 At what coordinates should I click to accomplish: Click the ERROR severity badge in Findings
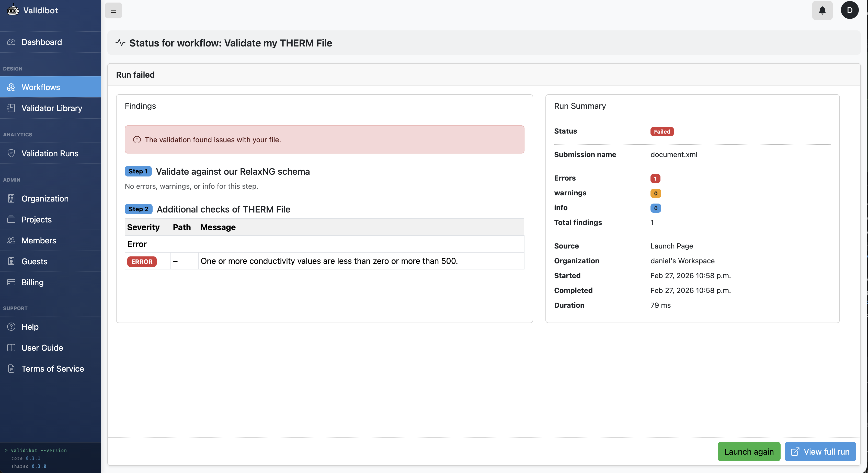pyautogui.click(x=142, y=261)
